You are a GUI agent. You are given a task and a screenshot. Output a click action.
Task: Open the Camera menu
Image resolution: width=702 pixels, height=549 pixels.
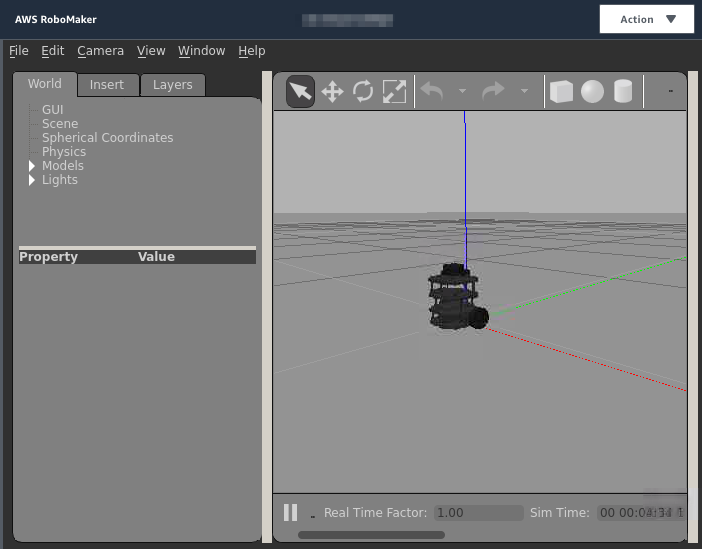[101, 51]
